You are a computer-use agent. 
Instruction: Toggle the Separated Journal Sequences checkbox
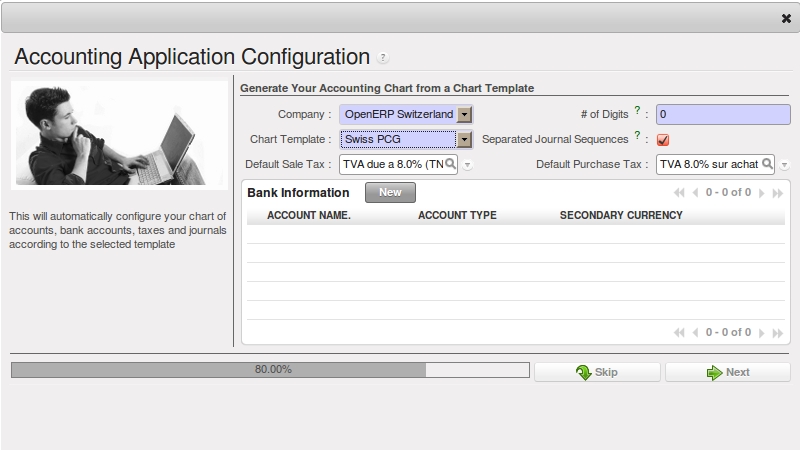point(663,140)
